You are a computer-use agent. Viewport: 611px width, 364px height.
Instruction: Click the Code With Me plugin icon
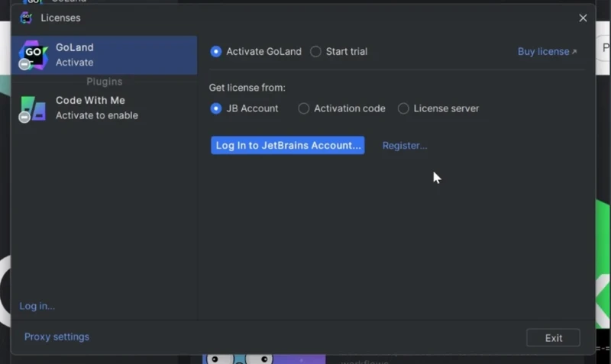(x=34, y=108)
